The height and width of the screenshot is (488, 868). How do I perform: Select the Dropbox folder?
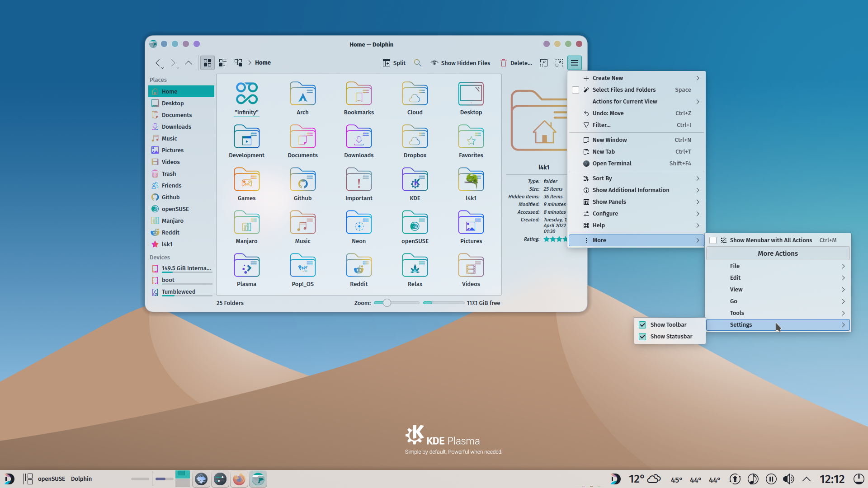[x=415, y=136]
